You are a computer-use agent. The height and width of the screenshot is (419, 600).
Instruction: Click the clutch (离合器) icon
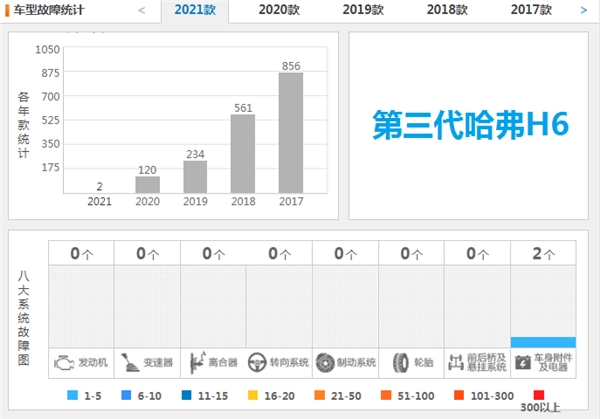[x=198, y=362]
